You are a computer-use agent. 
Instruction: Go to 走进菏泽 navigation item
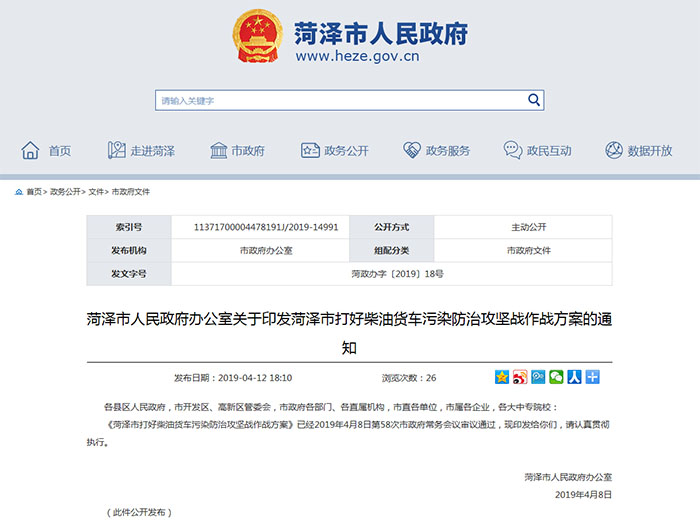coord(141,151)
